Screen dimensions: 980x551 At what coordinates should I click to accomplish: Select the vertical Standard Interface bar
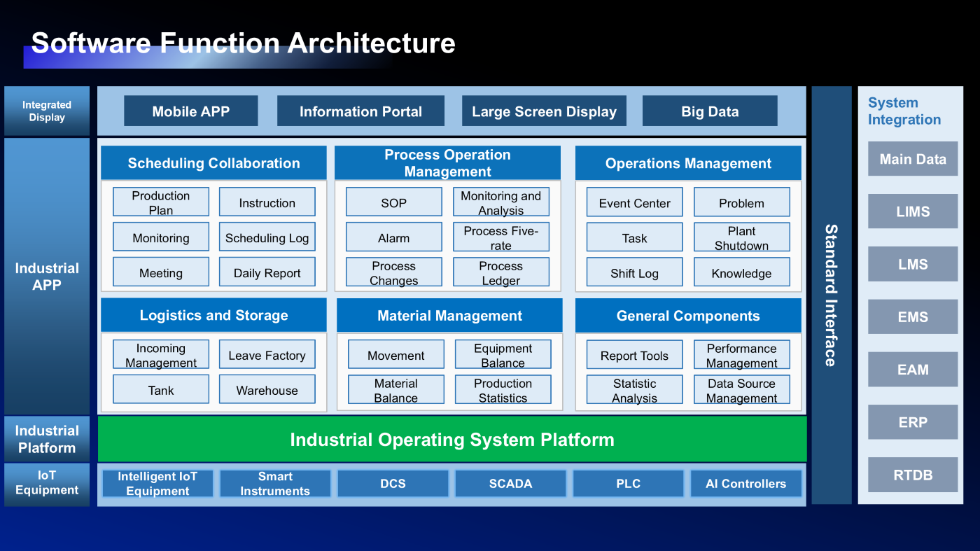tap(831, 295)
